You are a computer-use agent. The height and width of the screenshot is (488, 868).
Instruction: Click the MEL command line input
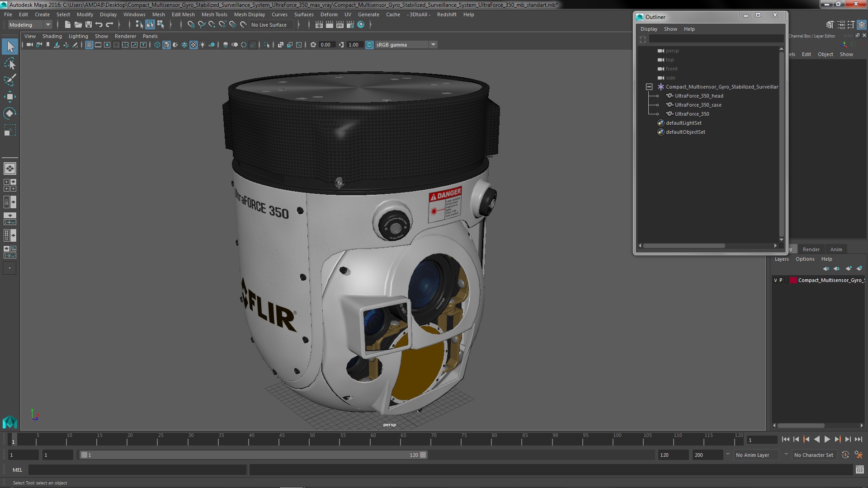[x=137, y=470]
